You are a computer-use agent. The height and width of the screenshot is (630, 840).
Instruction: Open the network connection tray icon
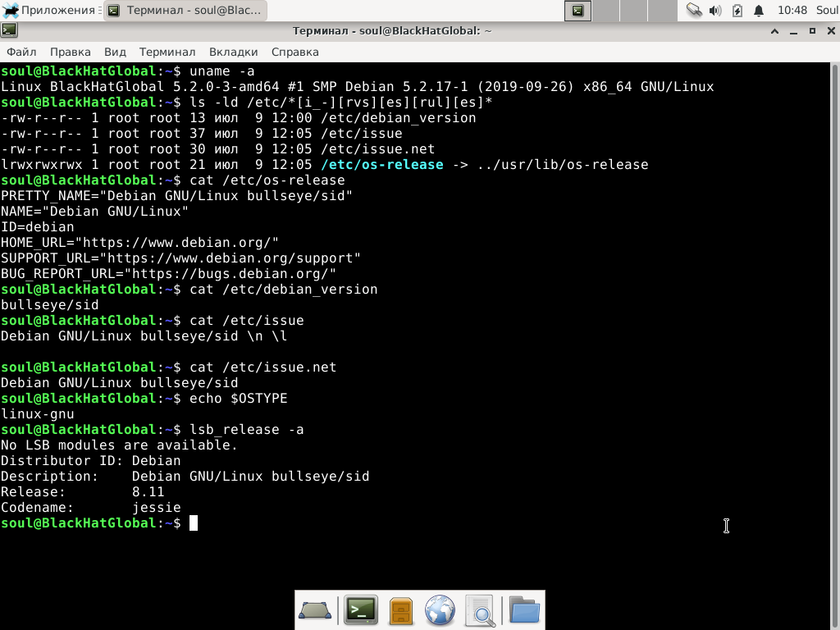pos(694,10)
